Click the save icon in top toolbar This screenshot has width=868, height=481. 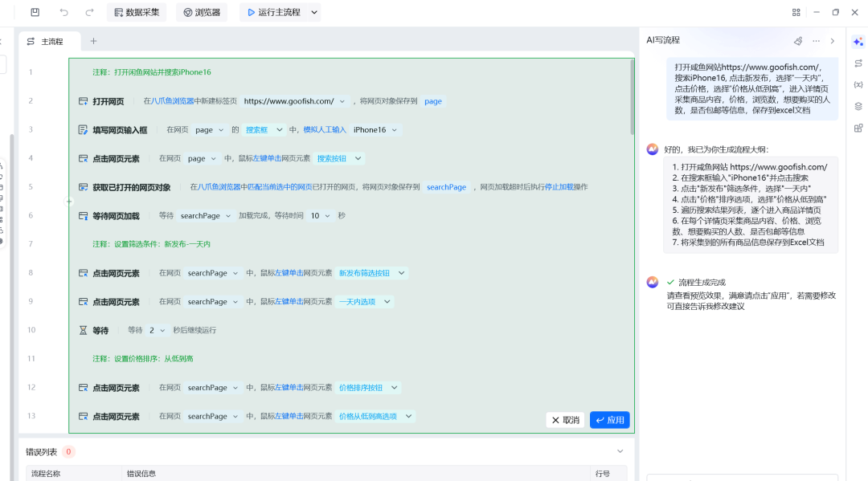click(x=35, y=12)
